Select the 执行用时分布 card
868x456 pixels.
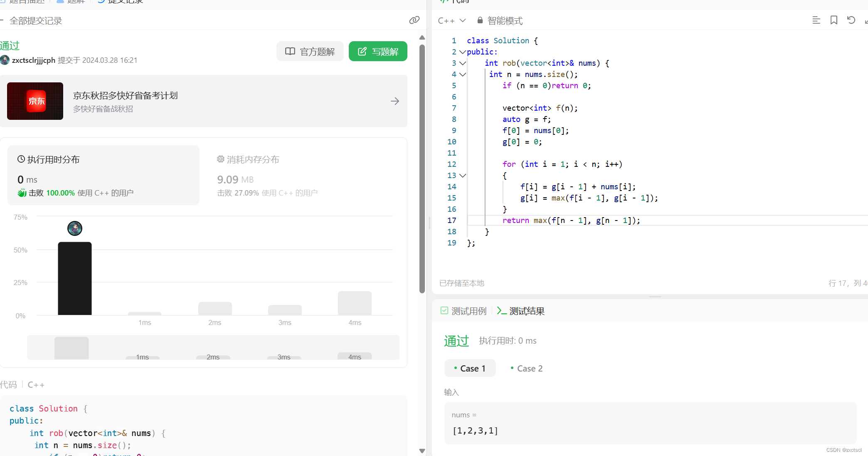tap(104, 175)
